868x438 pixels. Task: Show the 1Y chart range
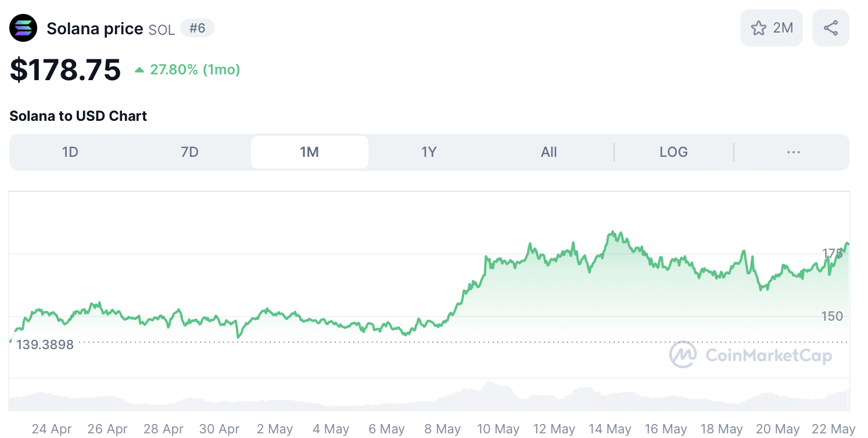tap(429, 152)
